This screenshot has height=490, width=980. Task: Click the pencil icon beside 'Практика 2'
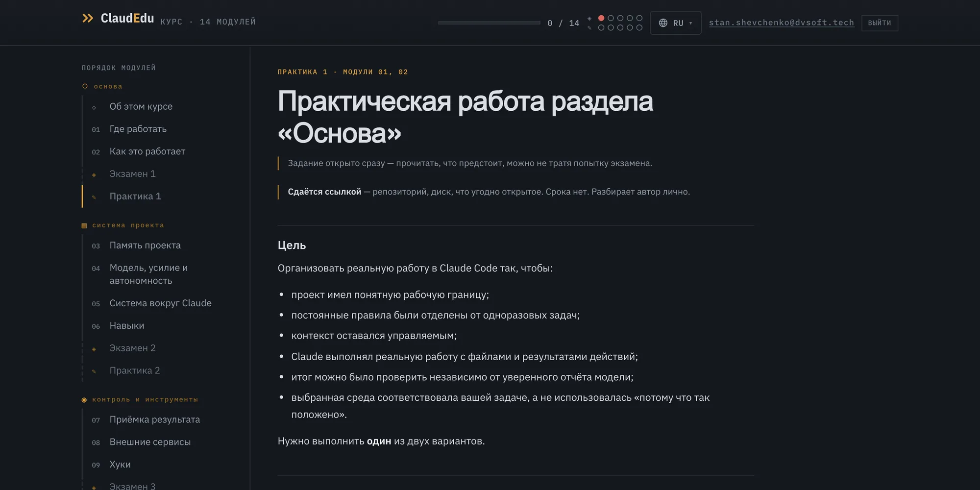(x=94, y=371)
